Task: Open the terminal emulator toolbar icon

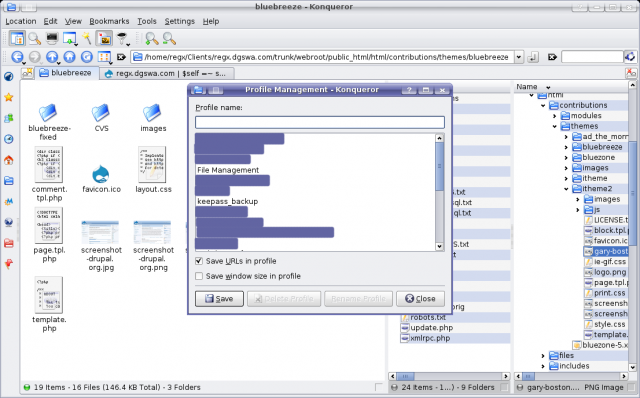Action: [52, 39]
